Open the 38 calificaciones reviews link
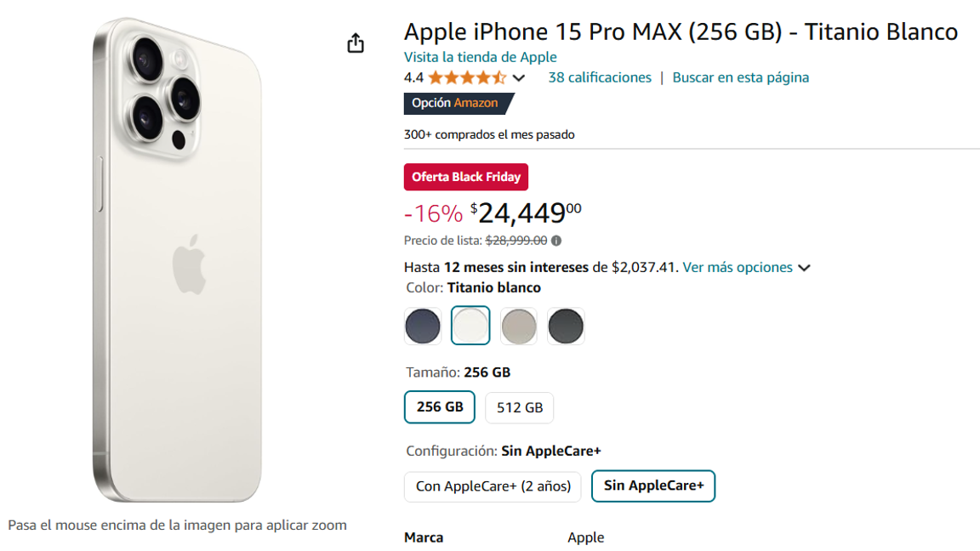 pos(600,77)
